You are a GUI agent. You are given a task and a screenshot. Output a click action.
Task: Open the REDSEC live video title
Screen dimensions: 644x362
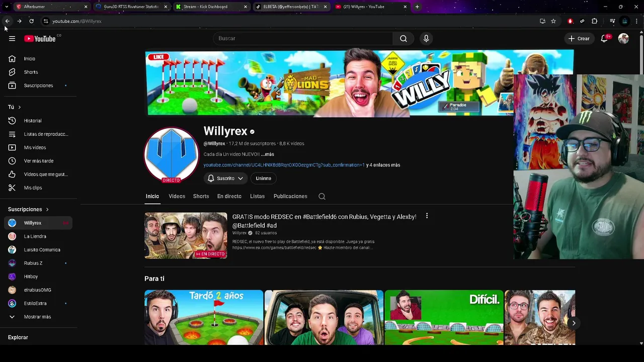point(324,221)
